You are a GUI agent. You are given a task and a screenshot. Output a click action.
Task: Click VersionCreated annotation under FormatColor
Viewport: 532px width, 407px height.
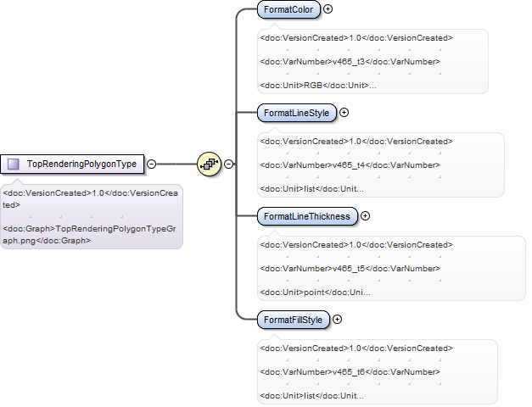[x=356, y=38]
